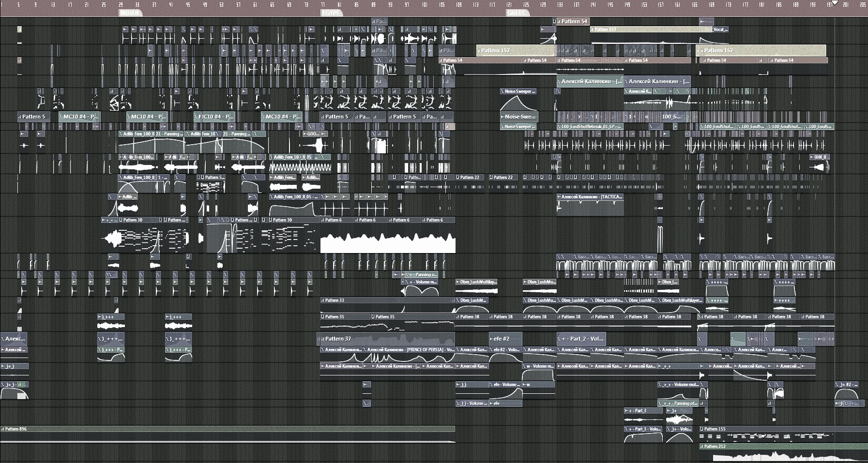Click bar number 201 on the ruler

pos(846,4)
